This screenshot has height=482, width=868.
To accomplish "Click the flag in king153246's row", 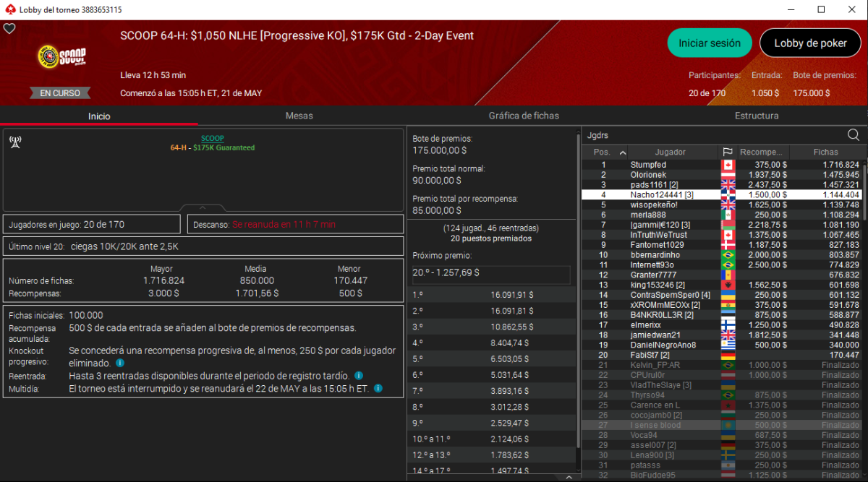I will point(728,285).
